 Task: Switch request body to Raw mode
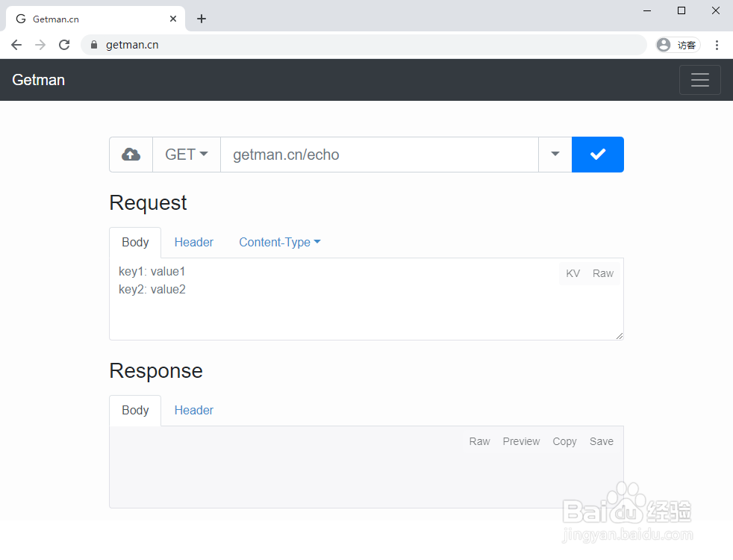pos(602,273)
